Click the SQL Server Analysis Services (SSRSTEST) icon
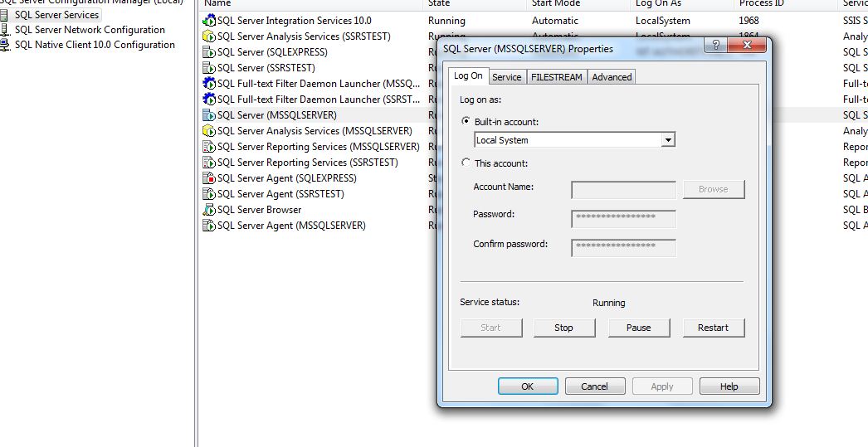This screenshot has width=868, height=447. [209, 36]
